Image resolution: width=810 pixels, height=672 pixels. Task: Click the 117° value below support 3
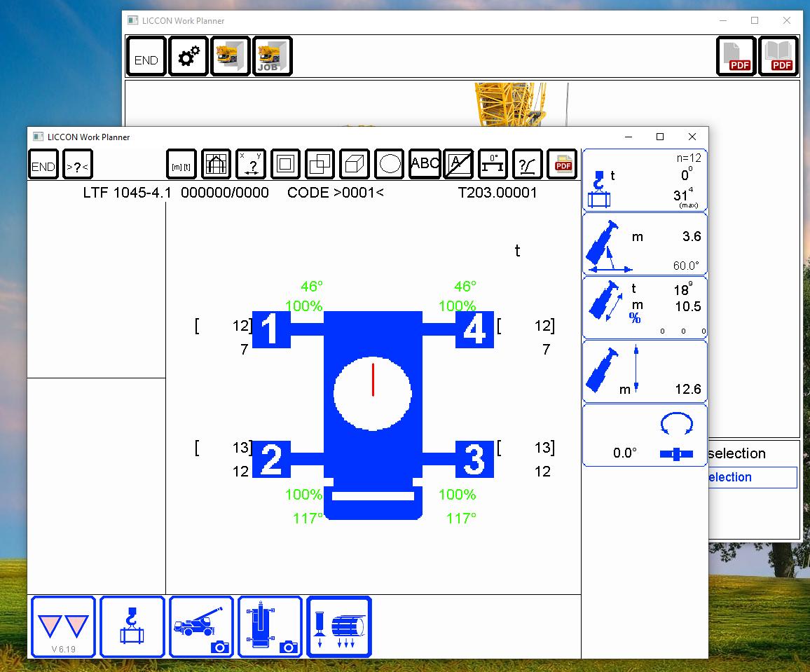pyautogui.click(x=461, y=518)
